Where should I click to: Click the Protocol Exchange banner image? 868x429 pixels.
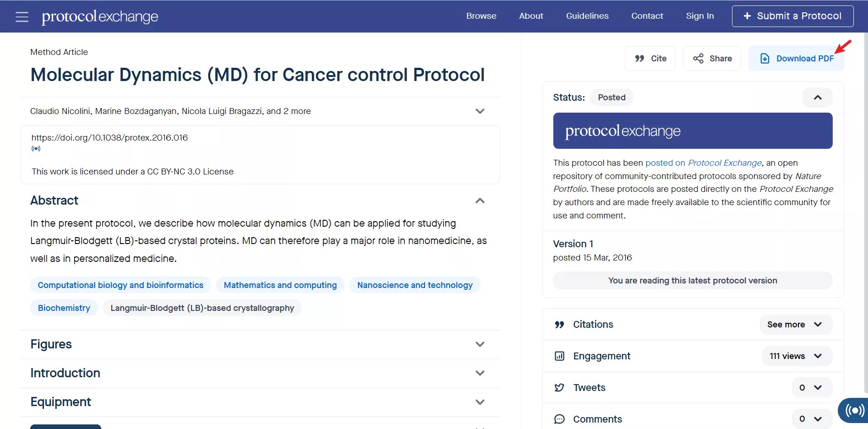pyautogui.click(x=692, y=131)
